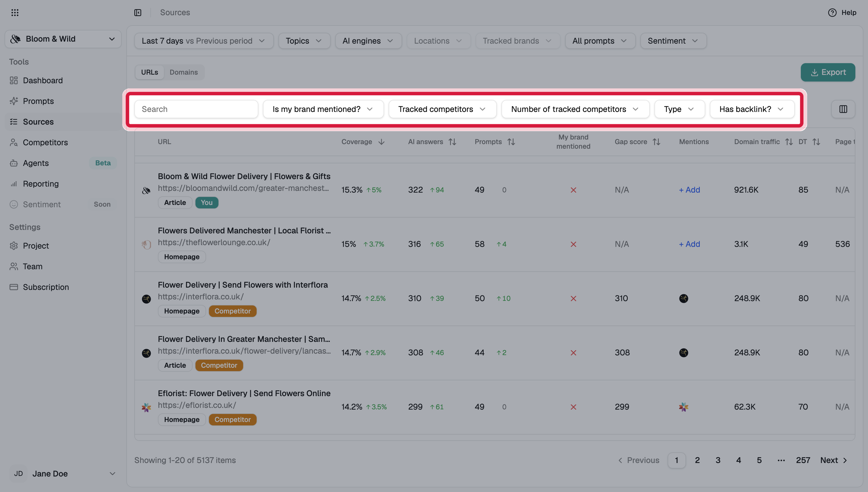The height and width of the screenshot is (492, 868).
Task: Open Project settings
Action: click(63, 246)
